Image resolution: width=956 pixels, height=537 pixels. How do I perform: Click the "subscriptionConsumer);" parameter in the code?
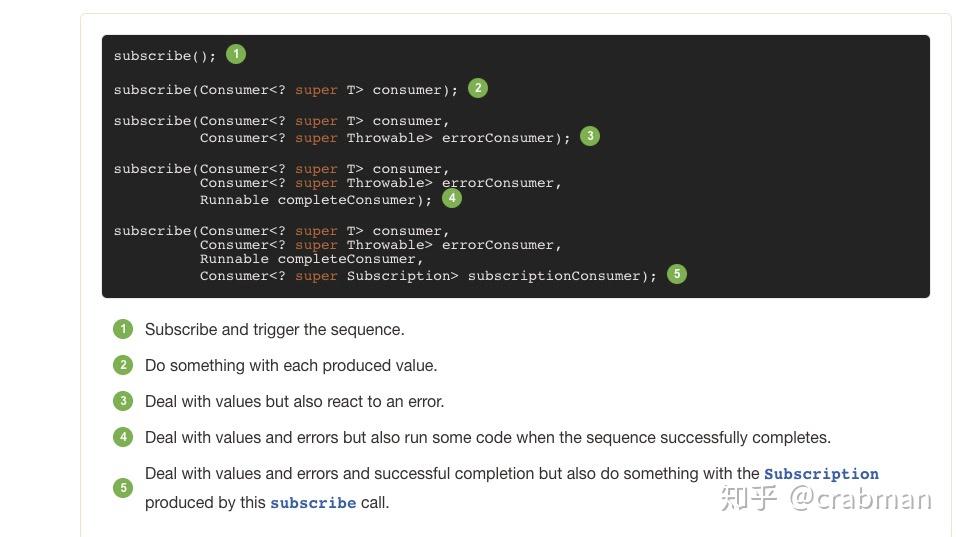click(562, 276)
